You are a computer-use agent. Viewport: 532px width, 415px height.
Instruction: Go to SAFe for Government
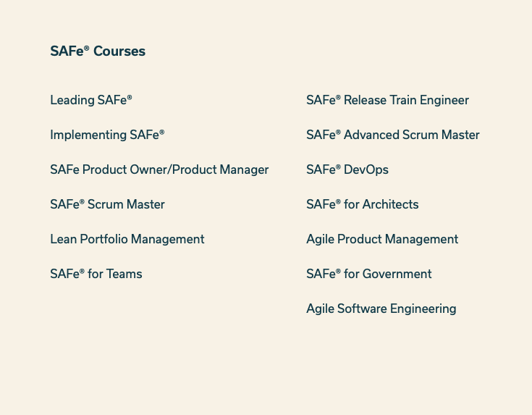pos(368,274)
